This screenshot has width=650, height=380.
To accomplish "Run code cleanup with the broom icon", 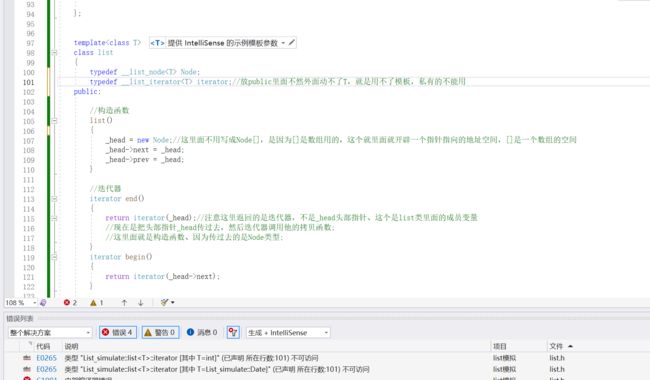I will click(165, 303).
